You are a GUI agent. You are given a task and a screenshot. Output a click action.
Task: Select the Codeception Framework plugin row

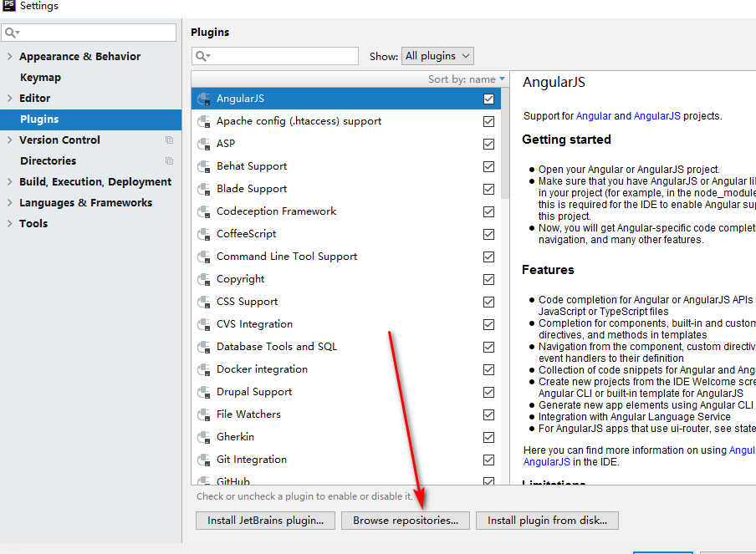346,211
